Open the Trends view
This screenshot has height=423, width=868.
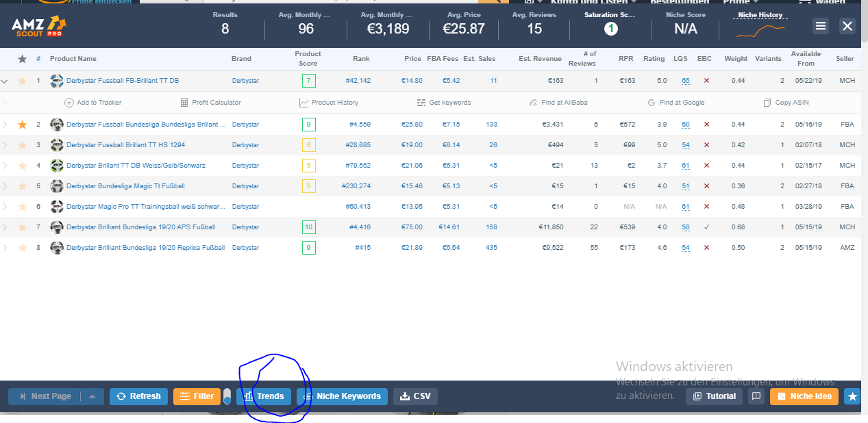pyautogui.click(x=264, y=396)
